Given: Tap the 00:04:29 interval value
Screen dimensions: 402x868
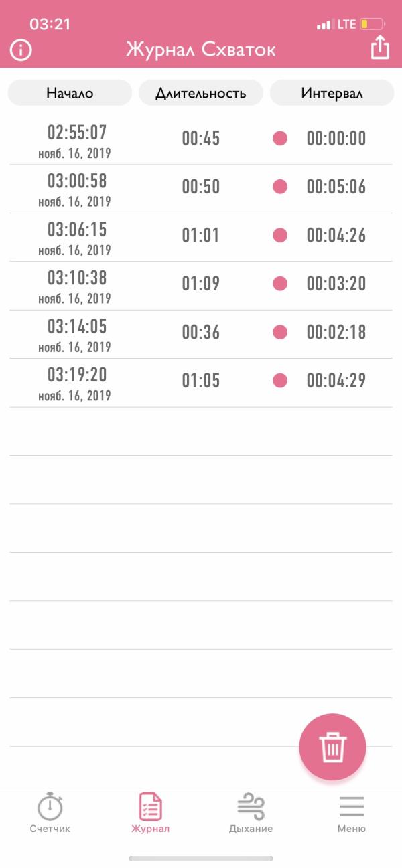Looking at the screenshot, I should pyautogui.click(x=336, y=381).
